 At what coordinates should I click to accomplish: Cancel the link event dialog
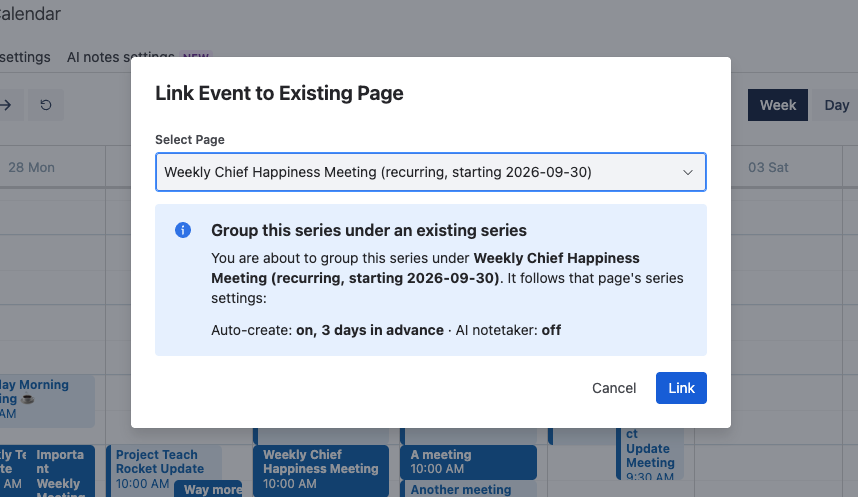point(614,388)
